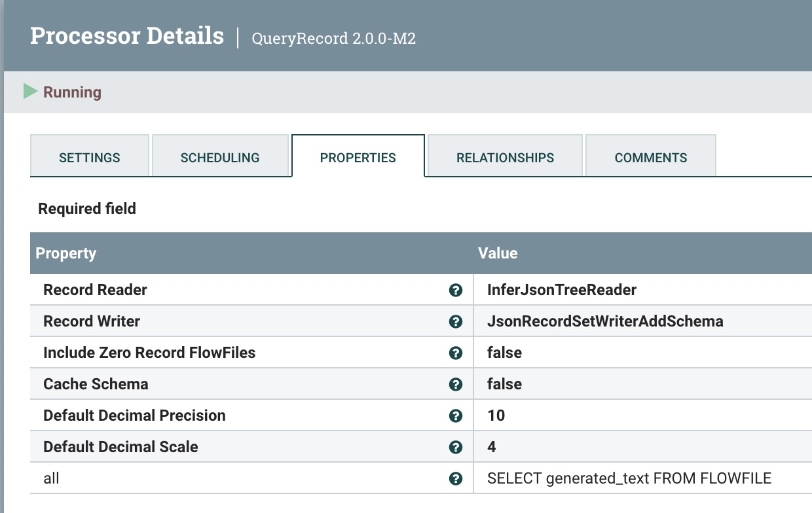Click the false value for Cache Schema
812x513 pixels.
click(504, 384)
